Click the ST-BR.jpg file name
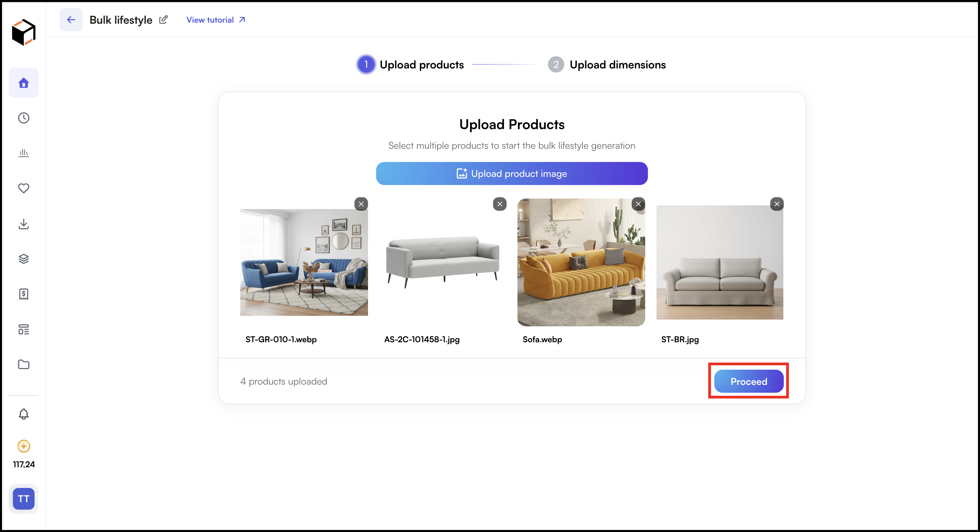 pyautogui.click(x=680, y=340)
